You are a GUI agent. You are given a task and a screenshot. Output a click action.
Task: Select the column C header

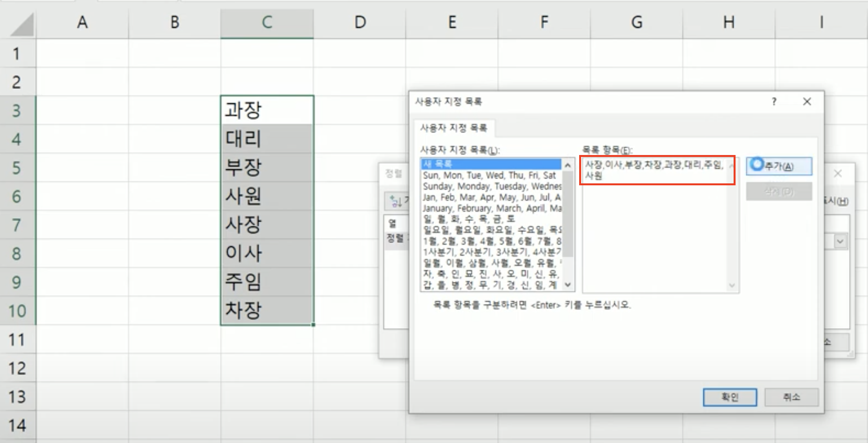pos(267,22)
